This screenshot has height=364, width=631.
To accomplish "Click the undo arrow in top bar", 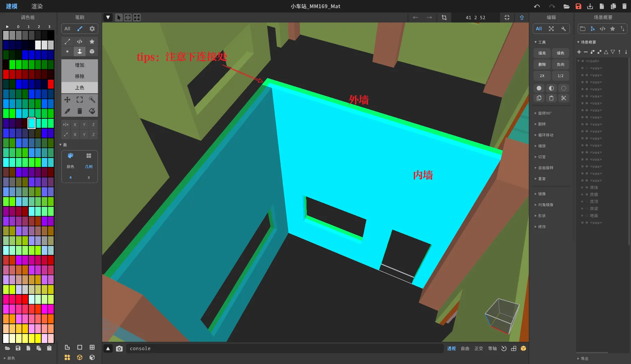I will tap(537, 6).
